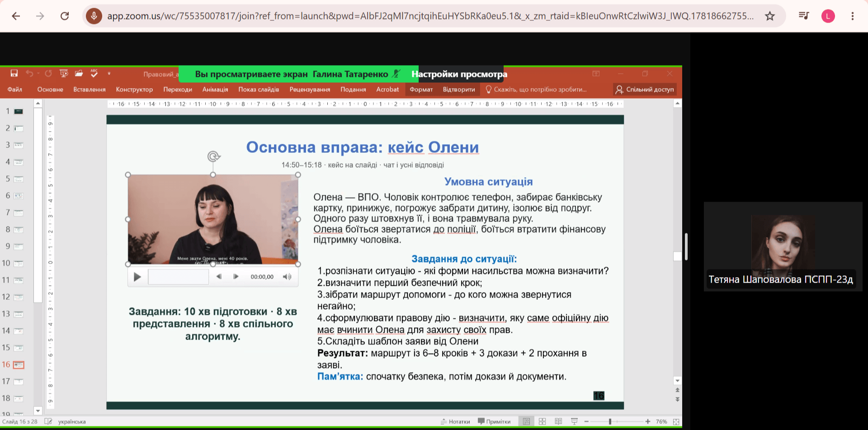Click the Undo arrow in quick access toolbar

pos(29,73)
